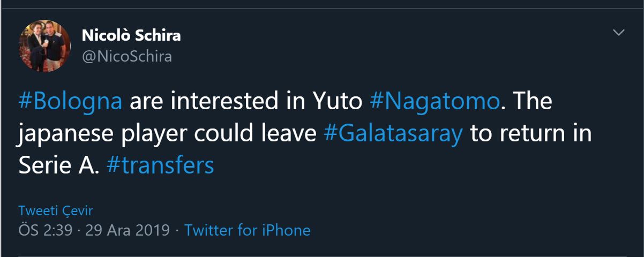Open the #Galatasaray hashtag

tap(393, 134)
